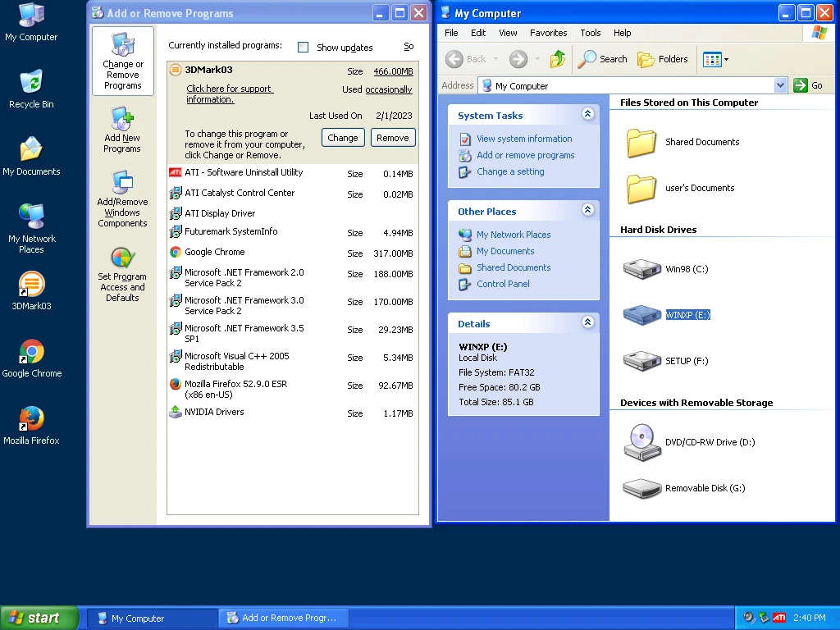Image resolution: width=840 pixels, height=630 pixels.
Task: Click ATI tray icon in taskbar
Action: pos(779,618)
